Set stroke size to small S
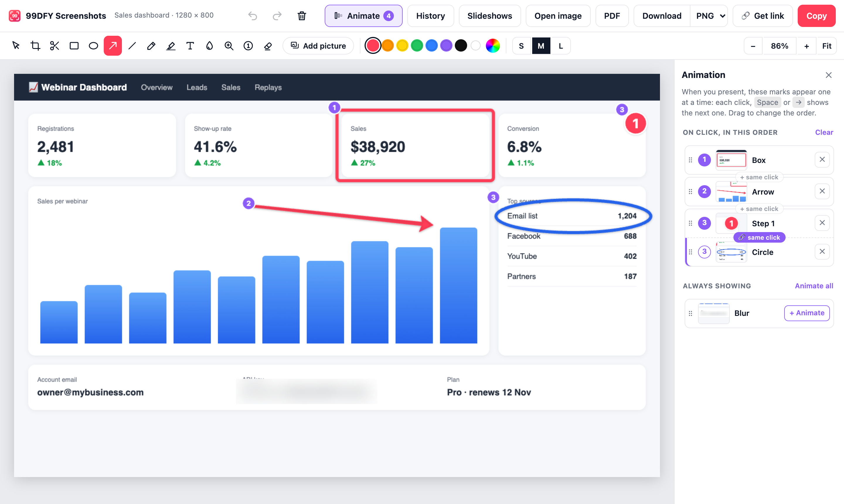 coord(521,46)
